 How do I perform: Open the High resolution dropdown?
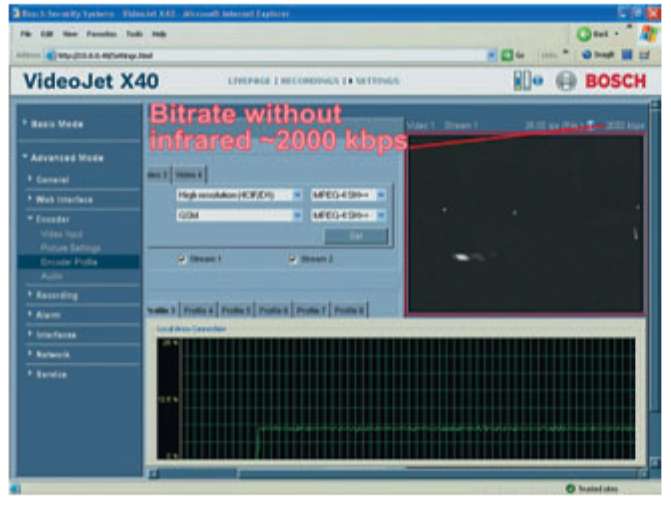(239, 195)
